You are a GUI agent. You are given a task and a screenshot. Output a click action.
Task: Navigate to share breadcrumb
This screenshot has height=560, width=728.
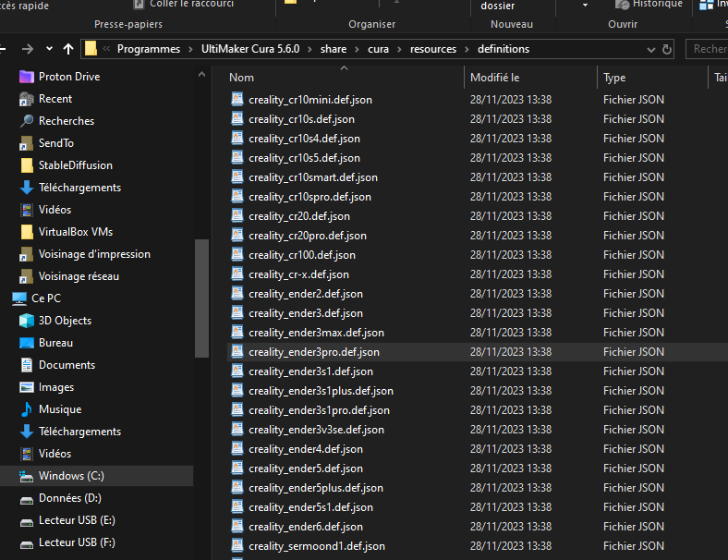click(334, 49)
